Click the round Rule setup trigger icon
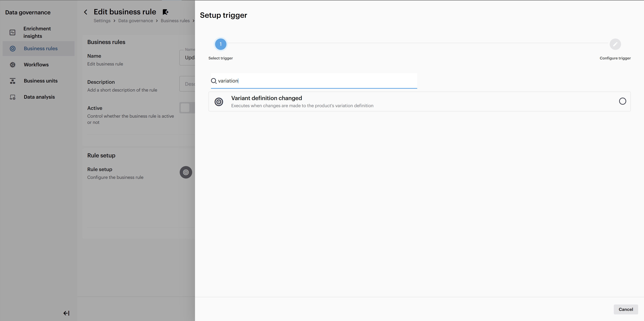644x321 pixels. pyautogui.click(x=186, y=172)
